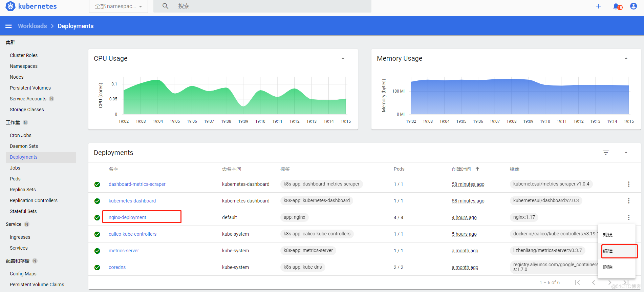Click 'k8s-app: kube-dns' label chip
The height and width of the screenshot is (292, 644).
(303, 267)
